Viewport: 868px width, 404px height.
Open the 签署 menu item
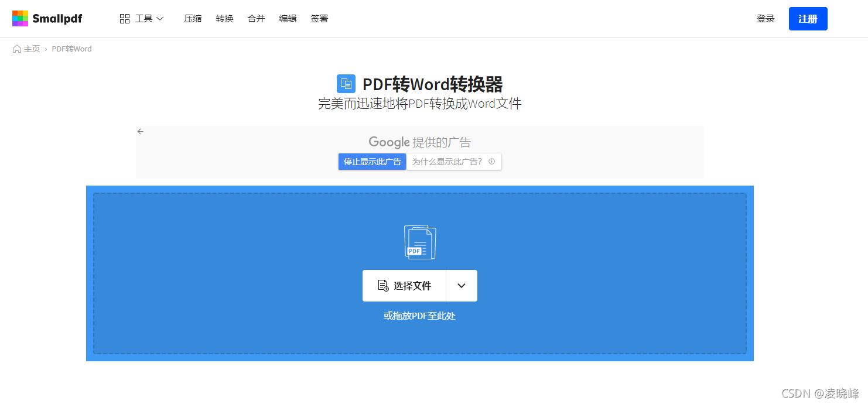(319, 19)
